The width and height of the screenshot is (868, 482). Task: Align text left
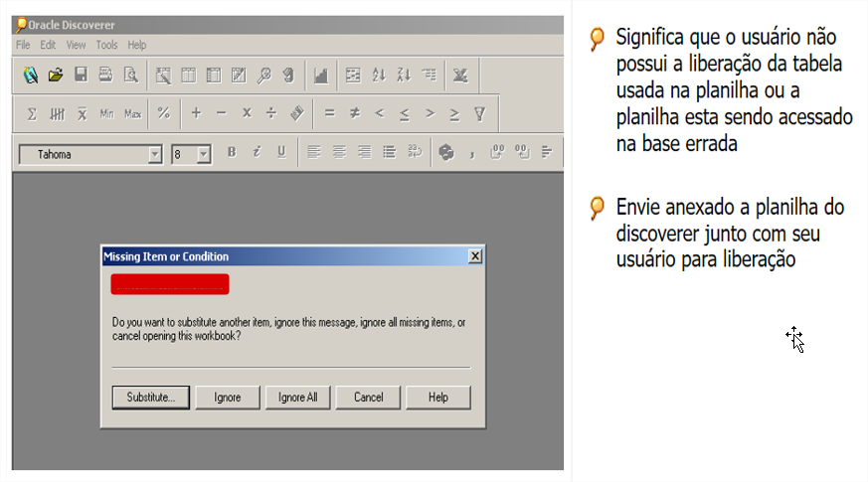pos(314,152)
